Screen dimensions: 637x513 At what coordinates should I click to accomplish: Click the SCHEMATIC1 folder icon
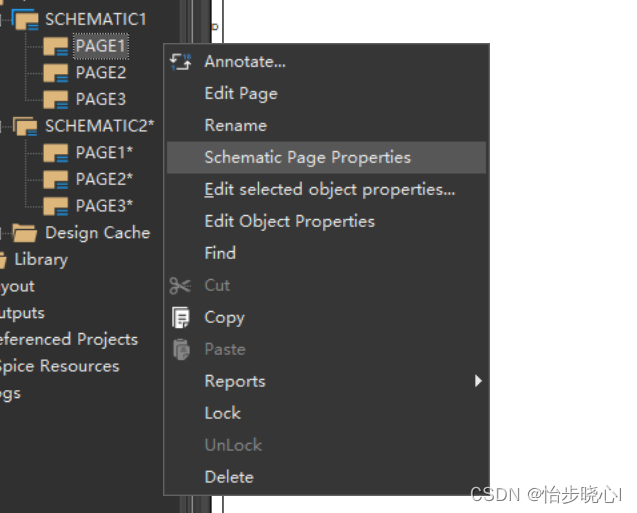[x=26, y=19]
